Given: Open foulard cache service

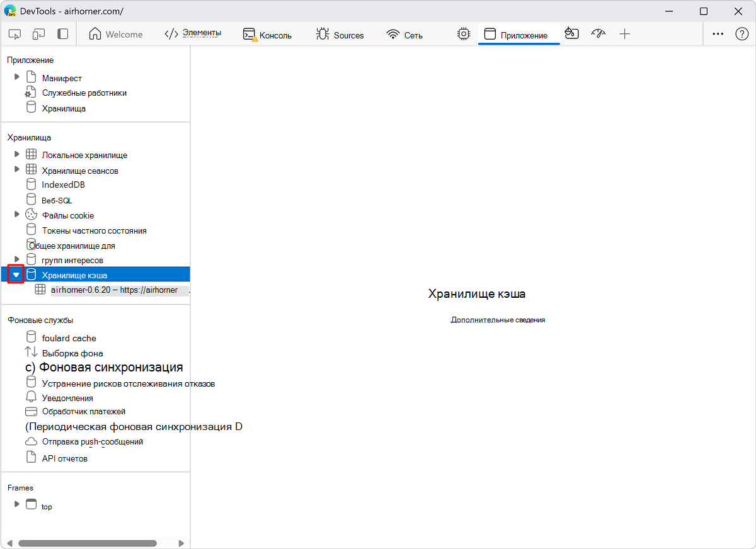Looking at the screenshot, I should coord(69,338).
